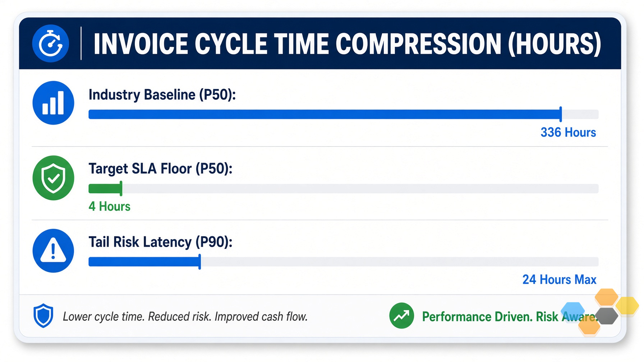The image size is (644, 362).
Task: Select the bar chart icon beside Industry Baseline
Action: [x=53, y=103]
